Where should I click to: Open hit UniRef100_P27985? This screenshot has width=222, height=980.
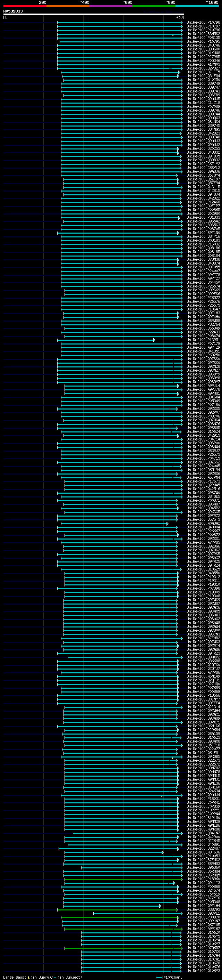[x=203, y=57]
